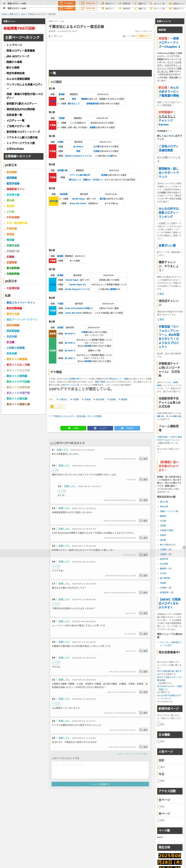This screenshot has width=186, height=868.
Task: Reply (返信) to comment 14
Action: click(x=143, y=538)
